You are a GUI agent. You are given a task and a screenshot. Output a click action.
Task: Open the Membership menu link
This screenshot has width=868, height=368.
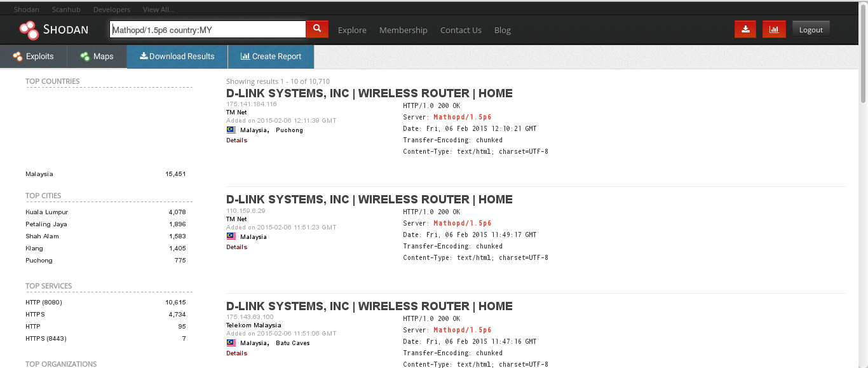[403, 30]
